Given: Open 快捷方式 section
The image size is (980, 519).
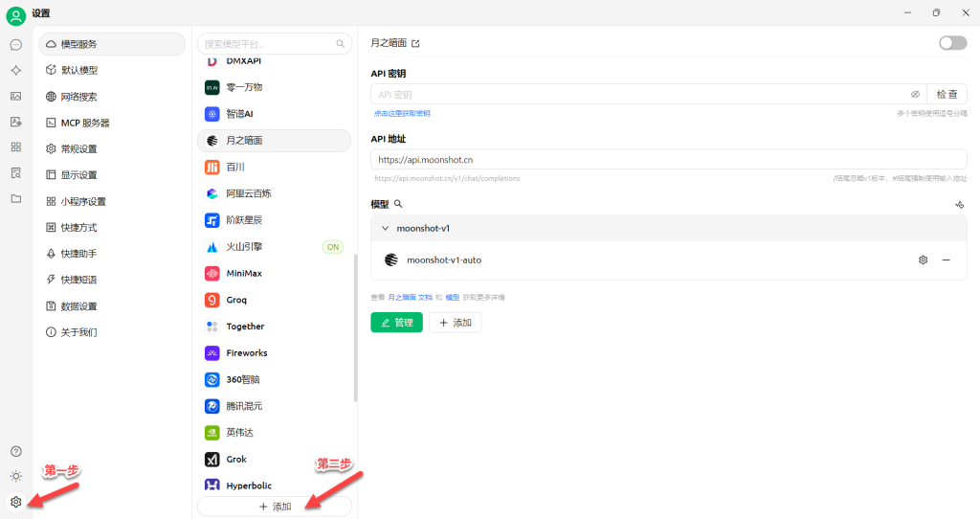Looking at the screenshot, I should pos(112,228).
